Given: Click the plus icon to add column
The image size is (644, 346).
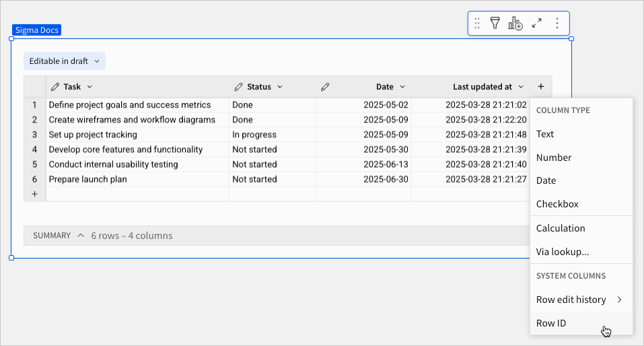Looking at the screenshot, I should point(541,87).
